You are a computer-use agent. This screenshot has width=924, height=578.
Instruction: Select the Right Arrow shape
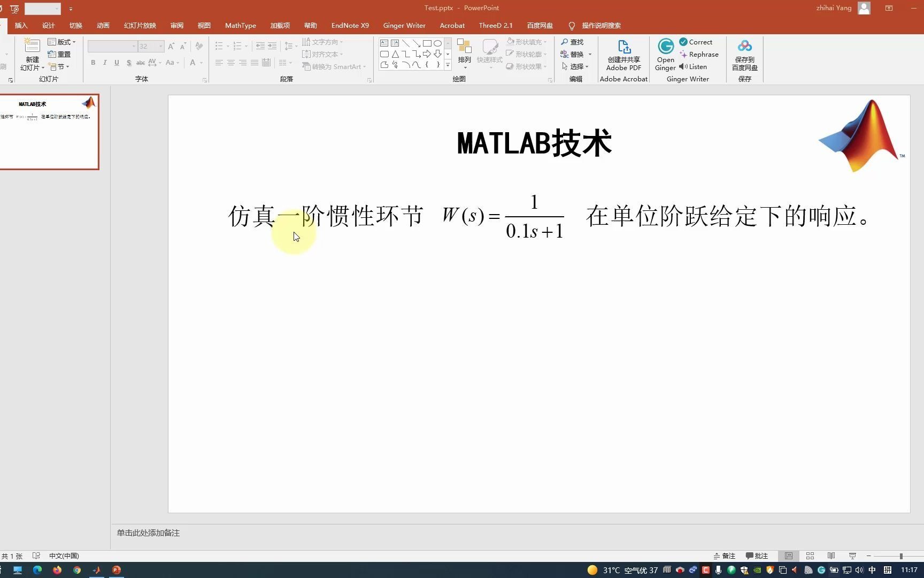click(x=427, y=54)
